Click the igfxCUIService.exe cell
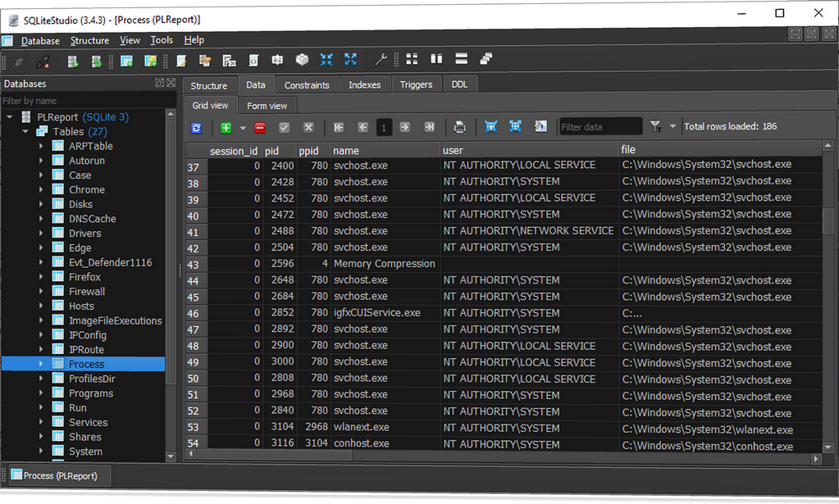839x504 pixels. 385,313
